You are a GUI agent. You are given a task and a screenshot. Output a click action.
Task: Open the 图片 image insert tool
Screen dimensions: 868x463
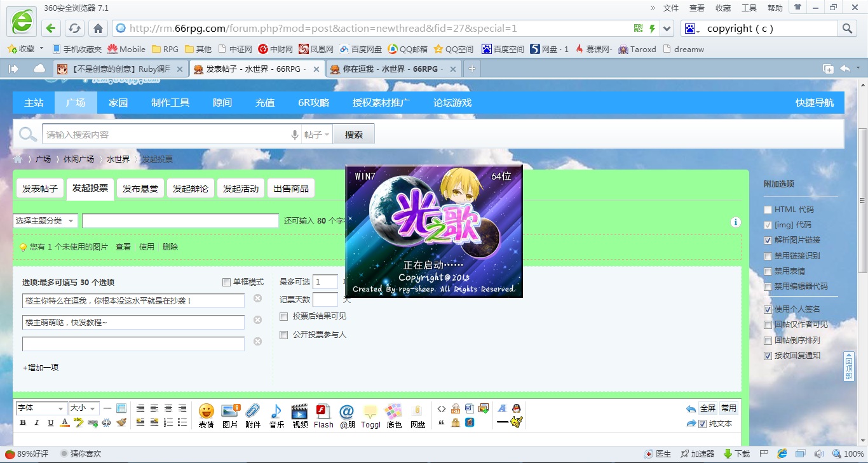pyautogui.click(x=229, y=415)
